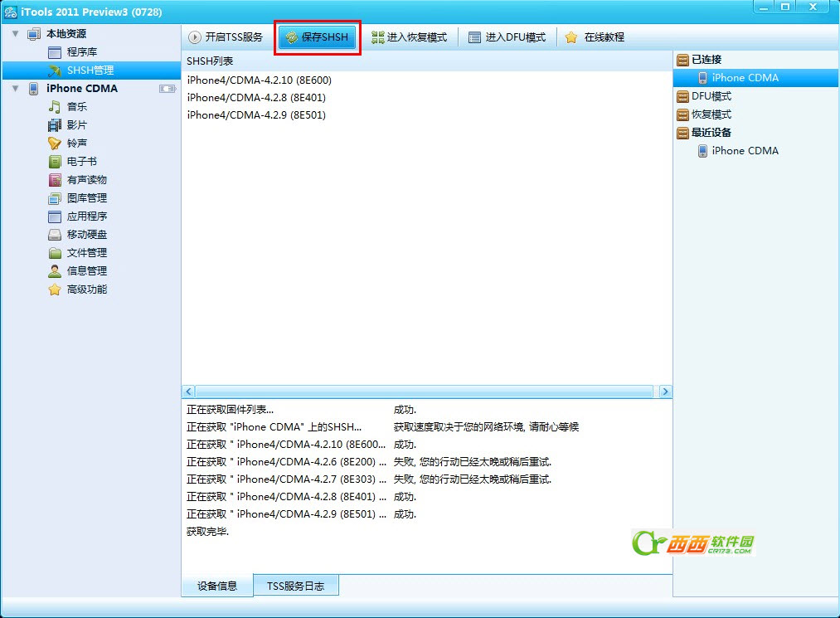Open 高级功能 star icon
The image size is (840, 618).
[x=55, y=290]
